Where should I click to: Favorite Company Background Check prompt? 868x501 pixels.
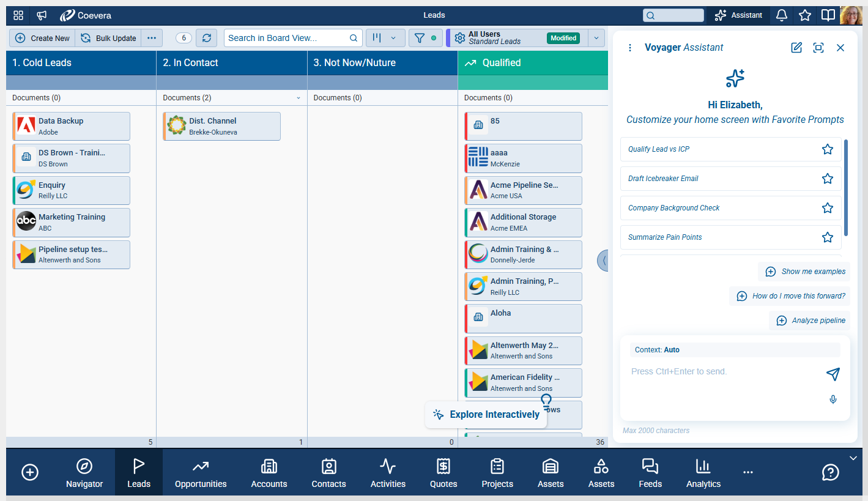828,208
